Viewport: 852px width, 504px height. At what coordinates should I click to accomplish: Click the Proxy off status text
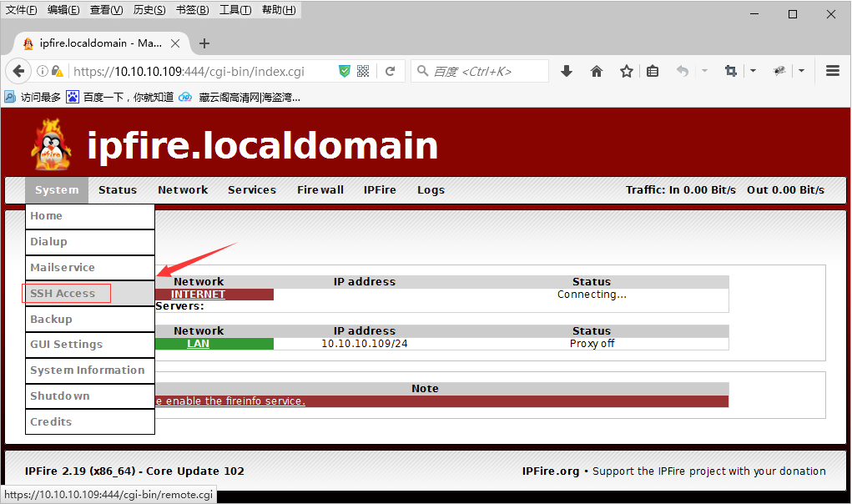point(592,344)
